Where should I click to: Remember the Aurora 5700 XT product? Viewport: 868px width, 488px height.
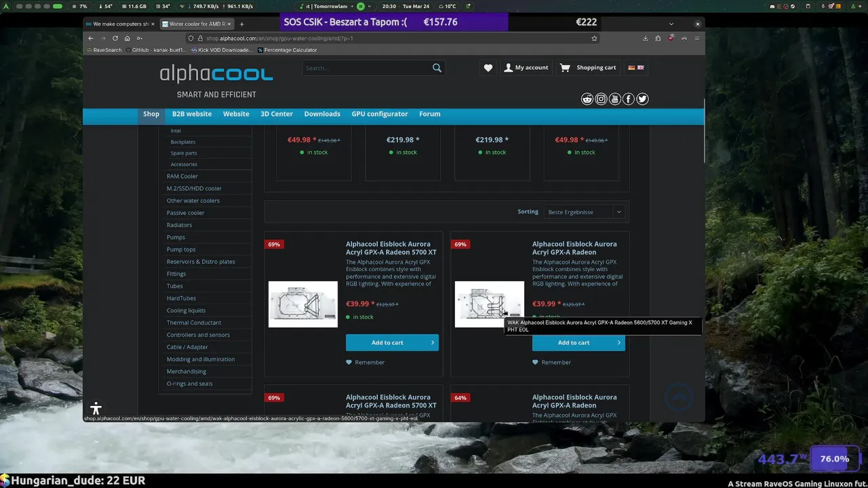[366, 363]
